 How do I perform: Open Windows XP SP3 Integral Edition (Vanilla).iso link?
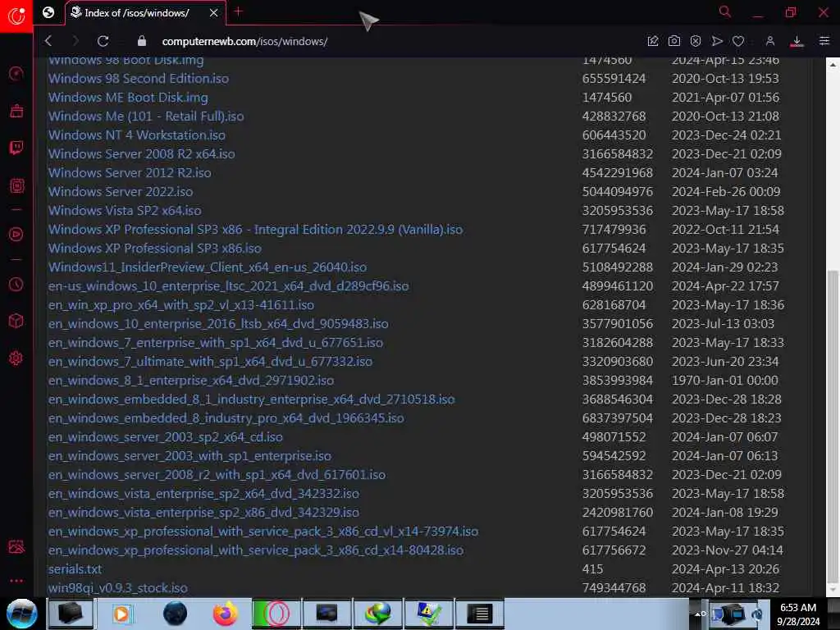[x=256, y=230]
